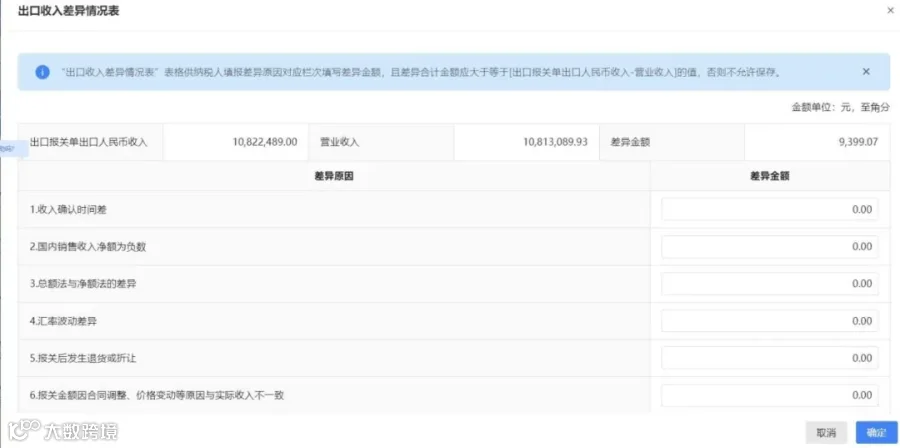This screenshot has width=900, height=448.
Task: Click the 4.汇率波动差异 row label
Action: click(x=63, y=321)
